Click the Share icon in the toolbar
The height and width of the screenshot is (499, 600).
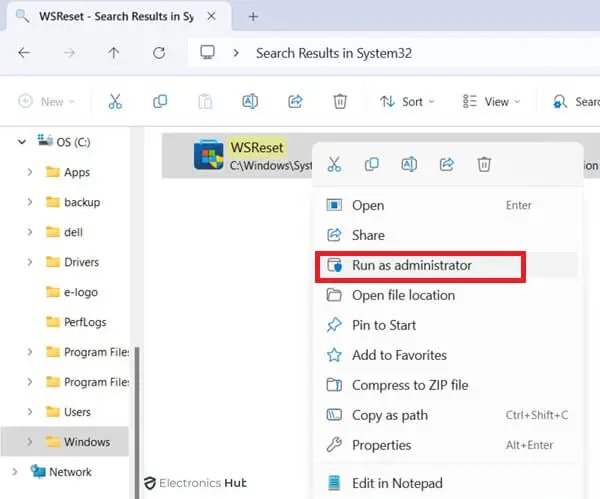(x=295, y=101)
